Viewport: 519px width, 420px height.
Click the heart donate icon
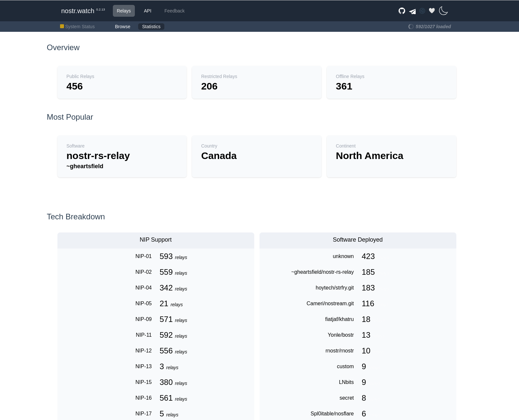point(432,11)
